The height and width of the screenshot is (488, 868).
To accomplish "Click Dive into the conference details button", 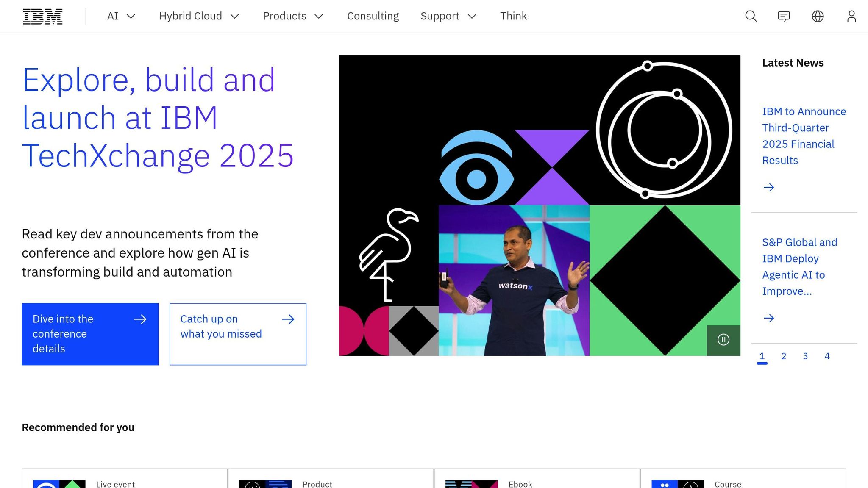I will pyautogui.click(x=90, y=334).
